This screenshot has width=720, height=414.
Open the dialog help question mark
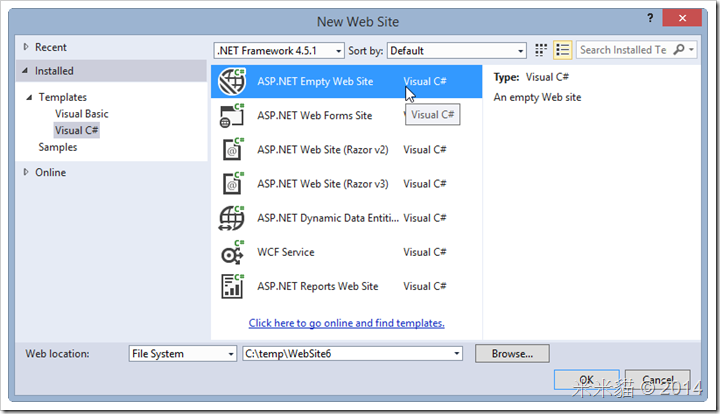pos(650,18)
